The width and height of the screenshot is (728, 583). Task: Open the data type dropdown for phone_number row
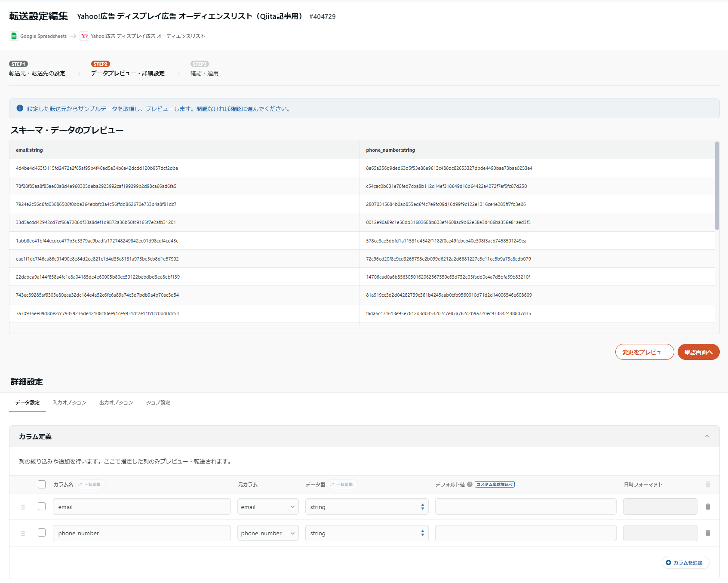click(x=367, y=533)
